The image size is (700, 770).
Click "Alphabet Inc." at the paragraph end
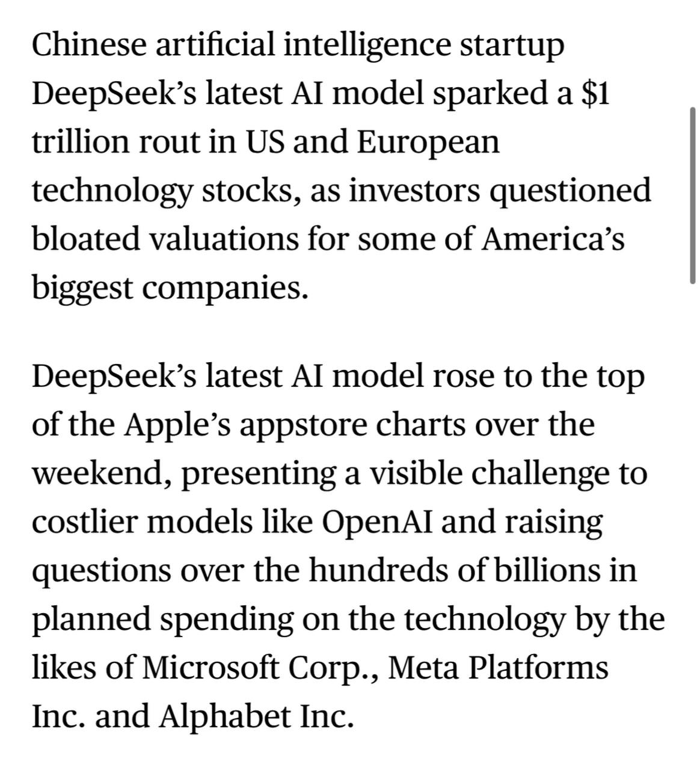tap(256, 716)
